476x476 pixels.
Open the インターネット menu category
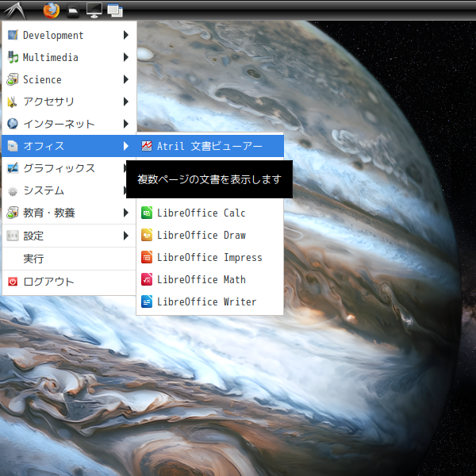(x=69, y=124)
